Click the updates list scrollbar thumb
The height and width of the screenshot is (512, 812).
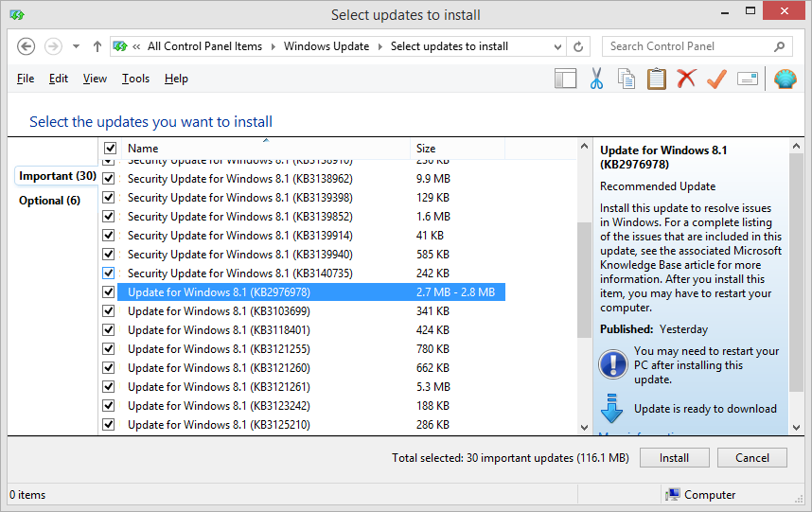coord(584,280)
